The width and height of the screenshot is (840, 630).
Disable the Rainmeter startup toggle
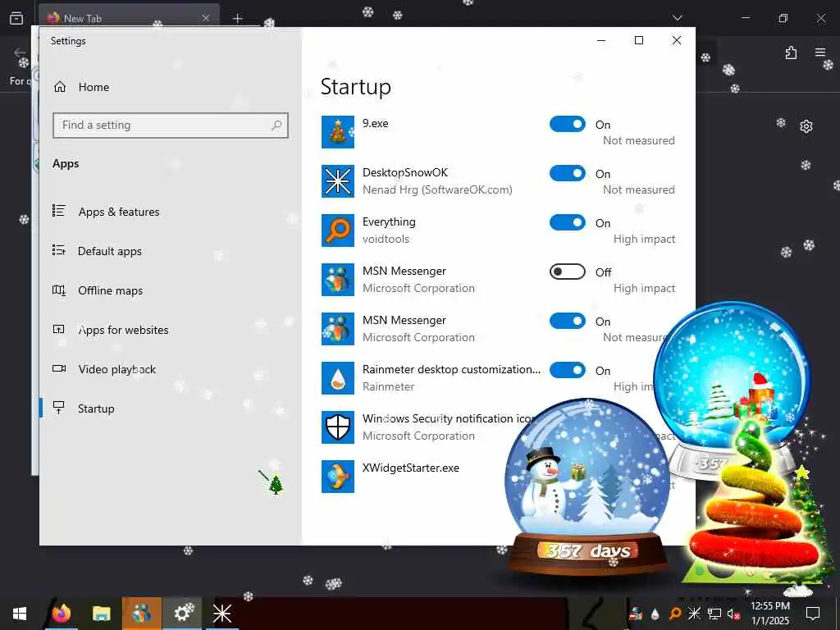(x=568, y=370)
